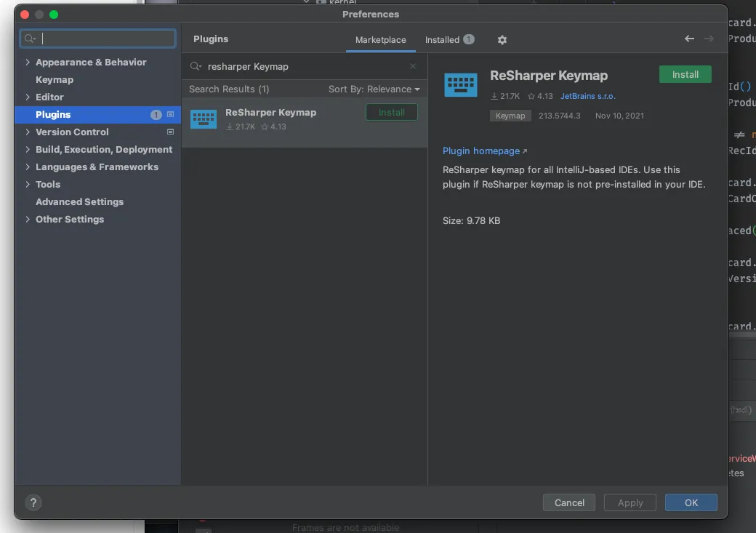Viewport: 756px width, 533px height.
Task: Install ReSharper Keymap from results list
Action: click(x=392, y=113)
